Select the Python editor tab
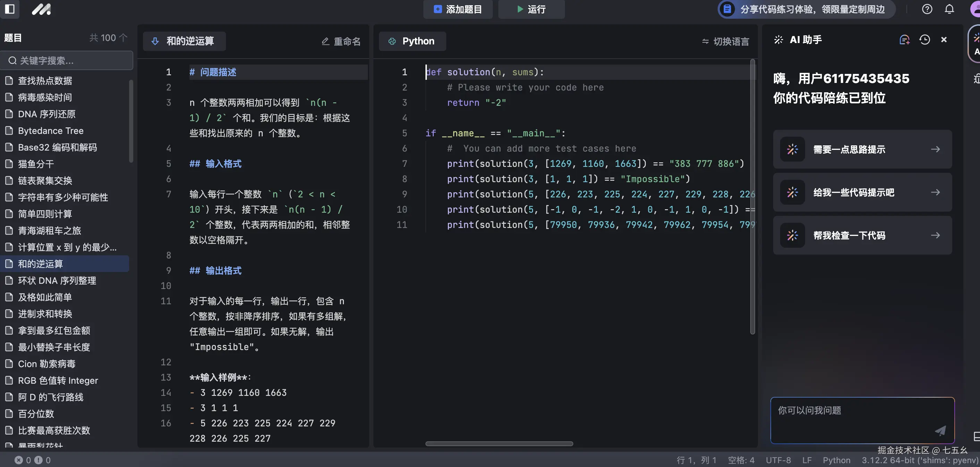980x467 pixels. pyautogui.click(x=412, y=41)
